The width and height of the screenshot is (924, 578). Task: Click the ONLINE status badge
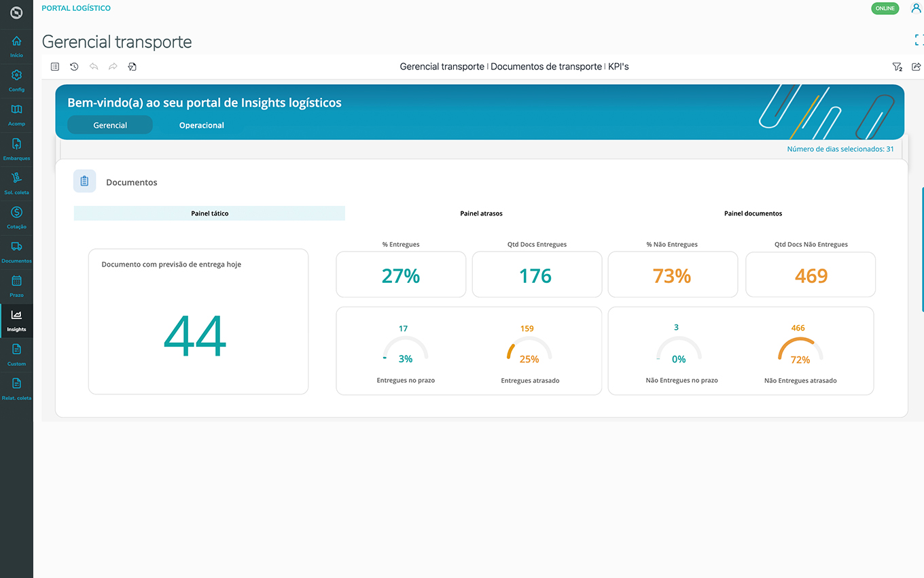885,8
